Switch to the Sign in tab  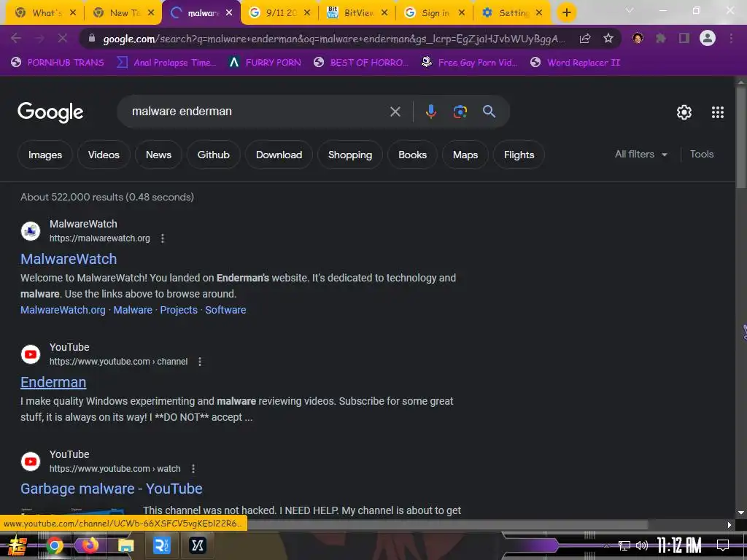pyautogui.click(x=435, y=13)
